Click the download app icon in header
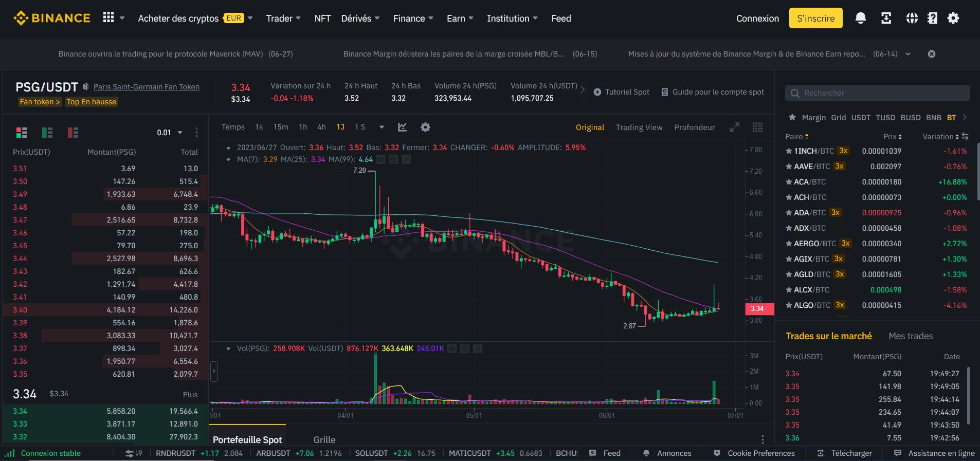The image size is (980, 461). point(886,19)
